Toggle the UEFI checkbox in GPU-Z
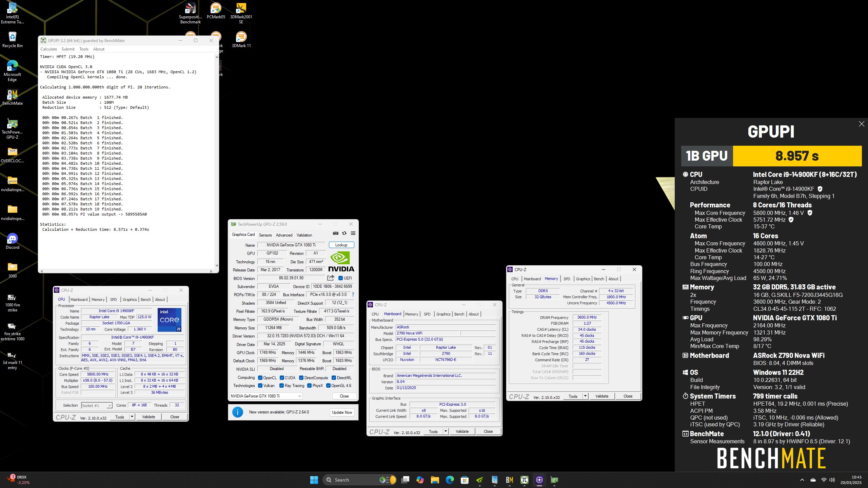 [x=340, y=278]
